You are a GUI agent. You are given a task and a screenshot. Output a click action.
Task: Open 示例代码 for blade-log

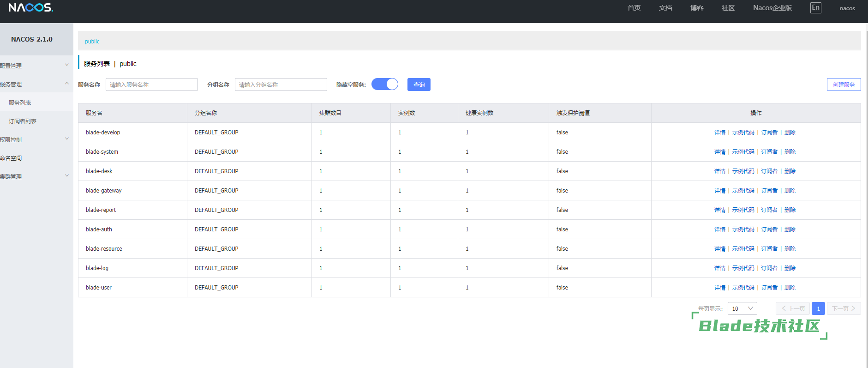[743, 268]
